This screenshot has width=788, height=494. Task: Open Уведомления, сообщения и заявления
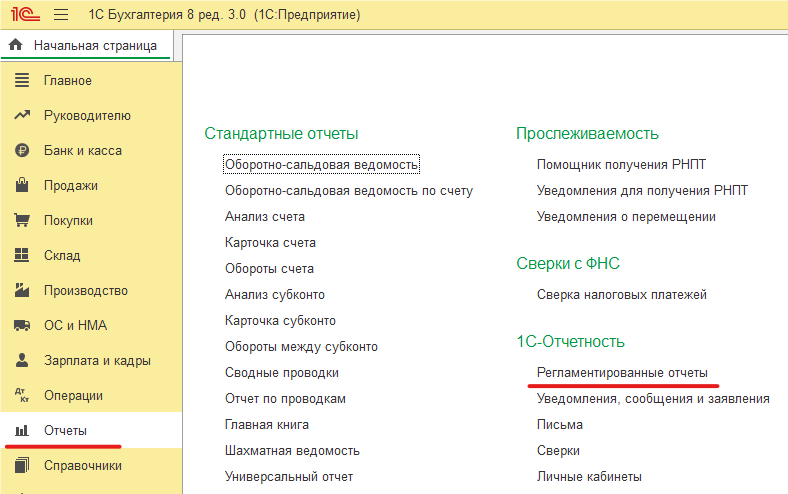tap(653, 399)
